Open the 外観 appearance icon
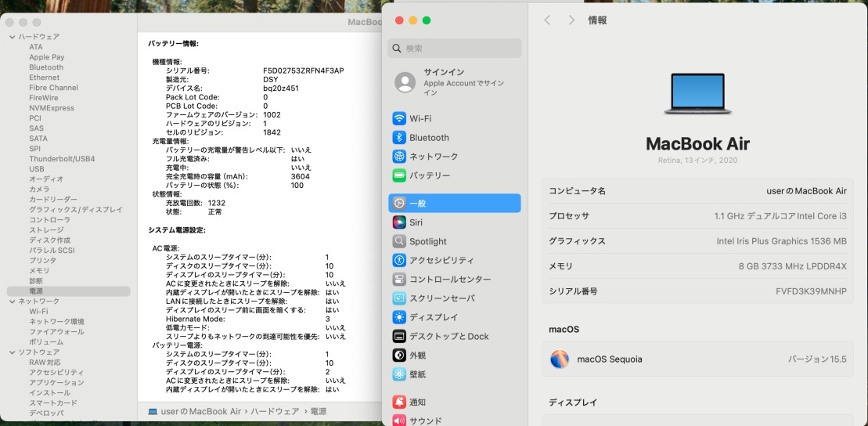This screenshot has width=868, height=426. coord(399,355)
